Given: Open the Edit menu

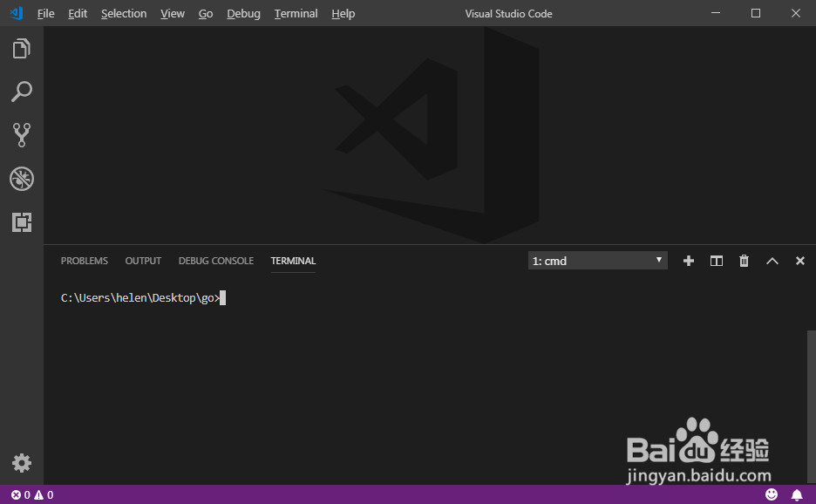Looking at the screenshot, I should 78,14.
